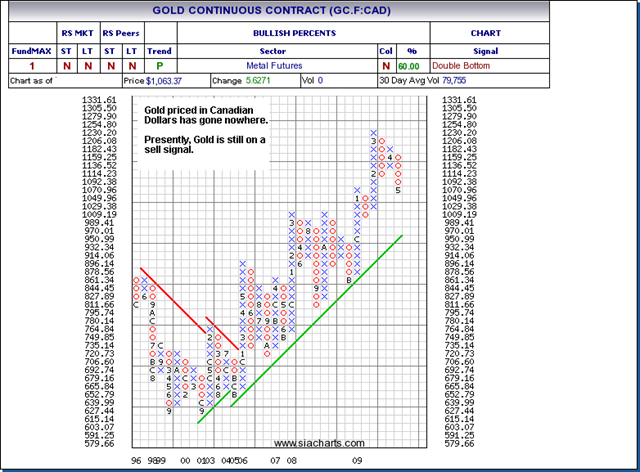The height and width of the screenshot is (472, 640).
Task: Click the bullish percent 60.00 value
Action: point(409,66)
